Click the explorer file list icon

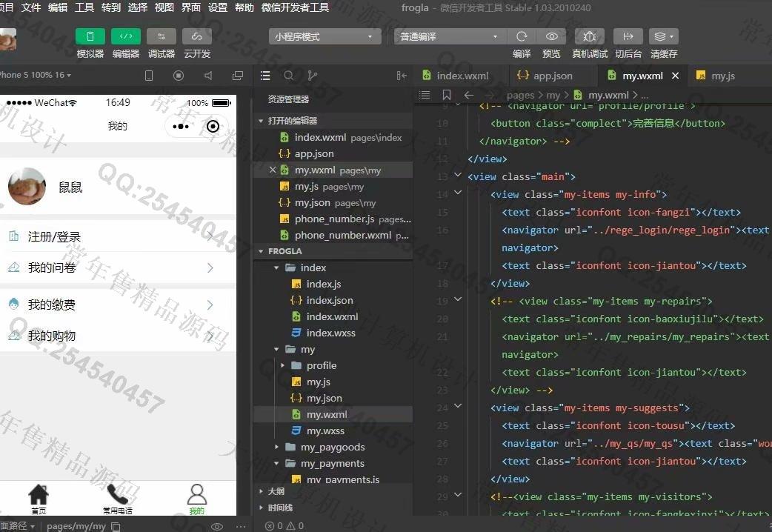(x=265, y=76)
